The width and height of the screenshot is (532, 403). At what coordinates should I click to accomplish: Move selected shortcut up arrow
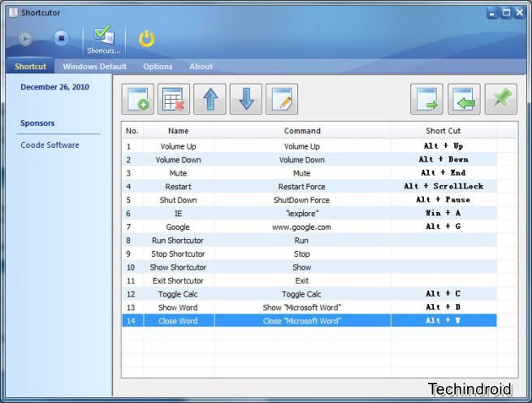point(210,99)
